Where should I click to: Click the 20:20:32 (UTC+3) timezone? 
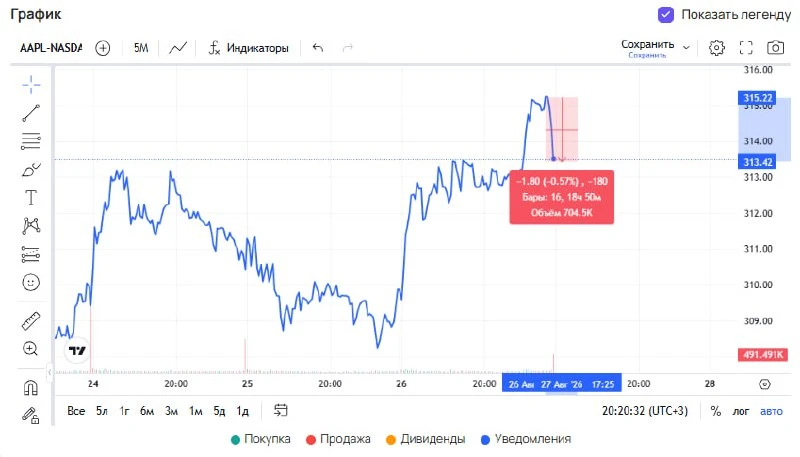point(645,411)
